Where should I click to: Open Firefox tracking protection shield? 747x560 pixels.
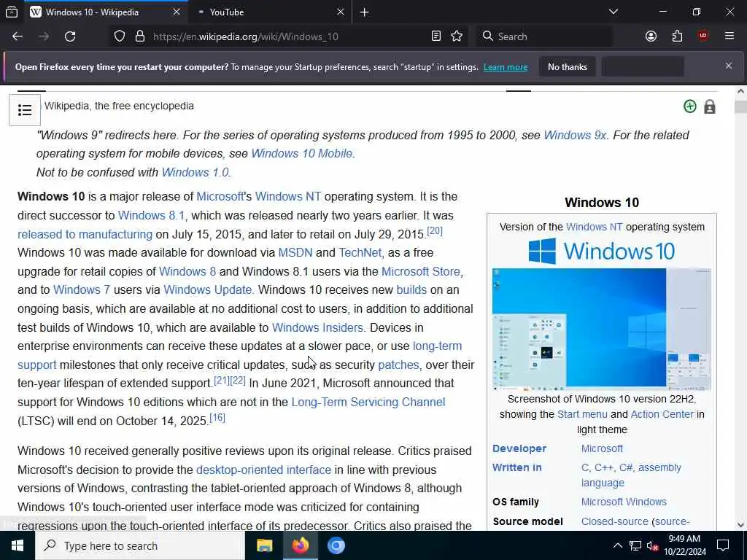tap(120, 36)
